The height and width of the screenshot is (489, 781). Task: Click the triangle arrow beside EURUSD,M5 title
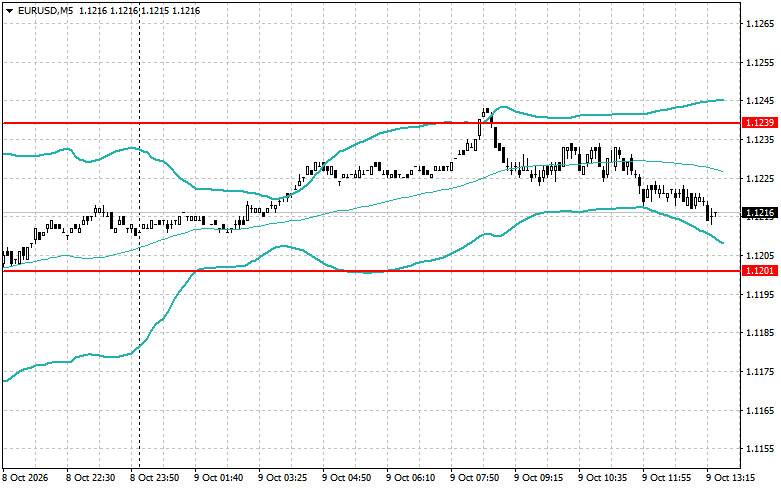pyautogui.click(x=9, y=10)
